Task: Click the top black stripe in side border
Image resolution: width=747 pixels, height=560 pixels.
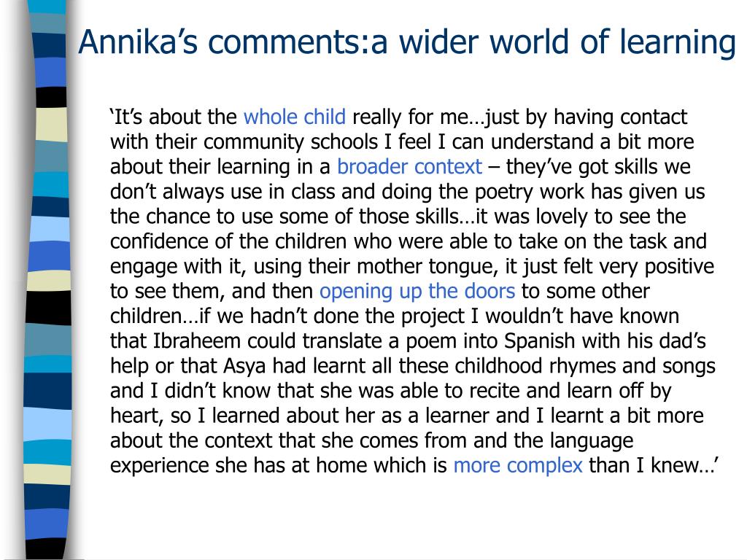Action: tap(52, 97)
